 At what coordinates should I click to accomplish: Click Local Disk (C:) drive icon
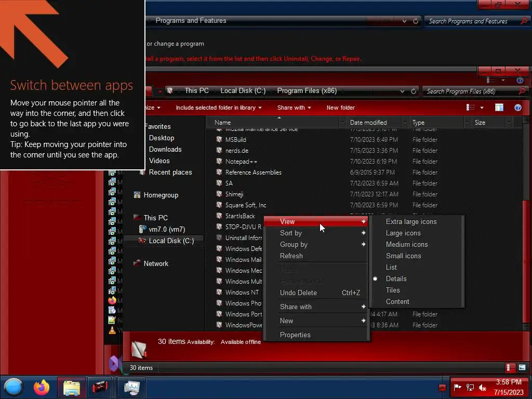coord(142,241)
